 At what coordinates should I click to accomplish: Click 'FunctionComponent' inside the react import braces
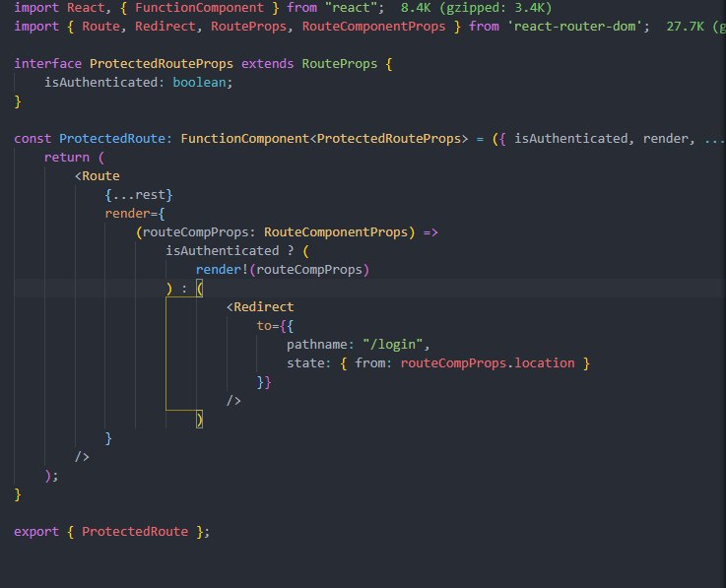pos(199,8)
